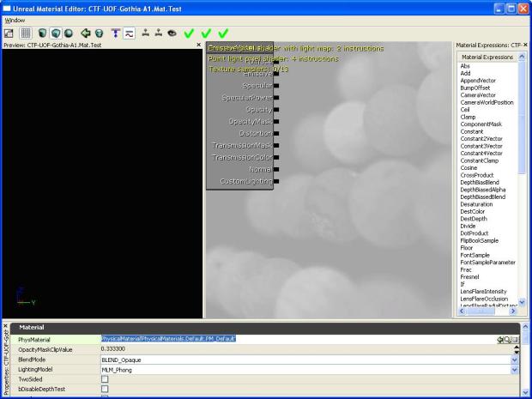Screen dimensions: 532x399
Task: Collapse the Material Expressions list header
Action: pos(487,57)
